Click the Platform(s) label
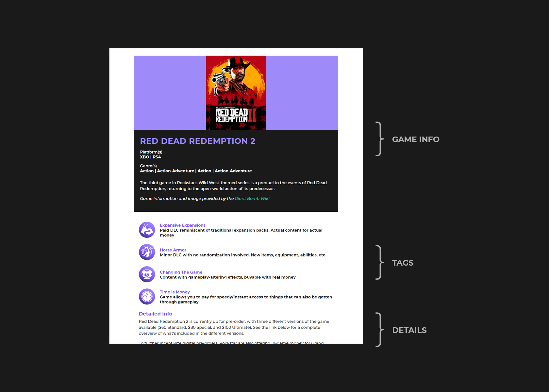549x392 pixels. click(x=151, y=152)
